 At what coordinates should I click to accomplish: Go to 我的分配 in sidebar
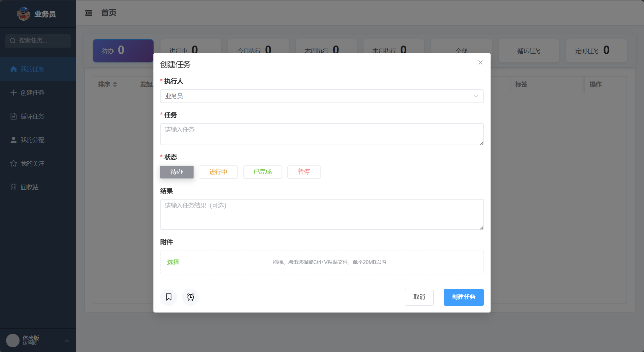[x=33, y=140]
